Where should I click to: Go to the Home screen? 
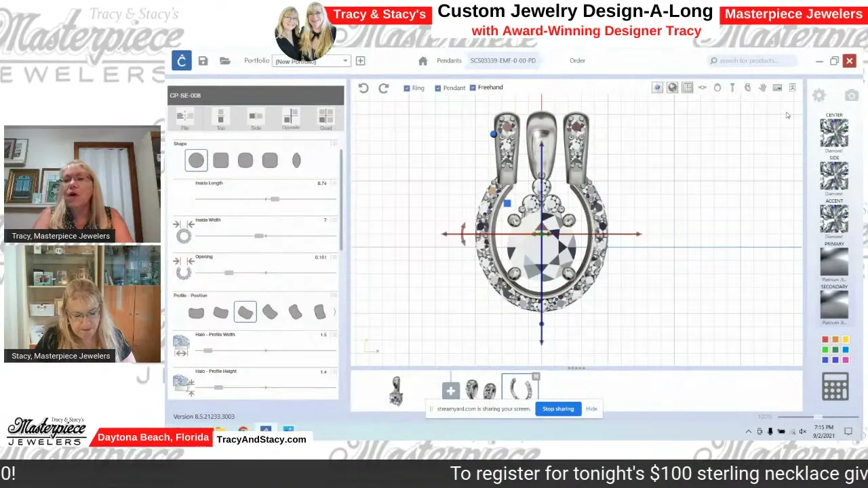click(422, 61)
